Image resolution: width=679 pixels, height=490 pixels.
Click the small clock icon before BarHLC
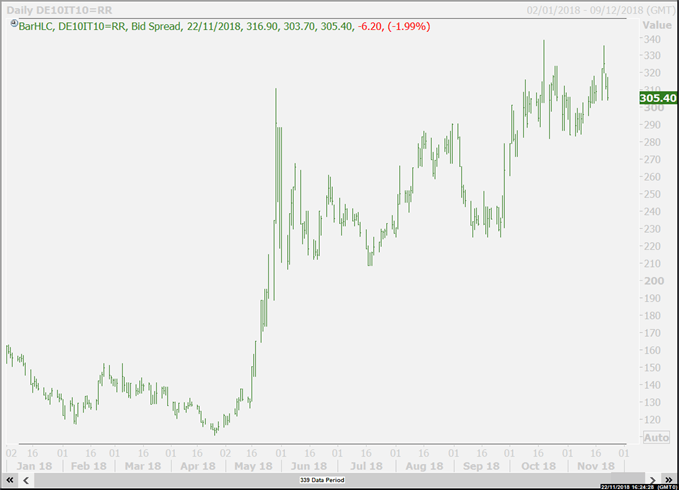[14, 23]
